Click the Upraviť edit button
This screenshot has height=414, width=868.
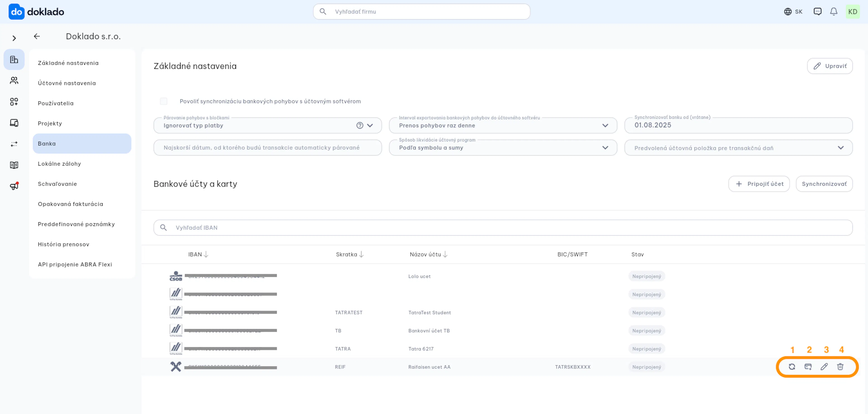830,66
